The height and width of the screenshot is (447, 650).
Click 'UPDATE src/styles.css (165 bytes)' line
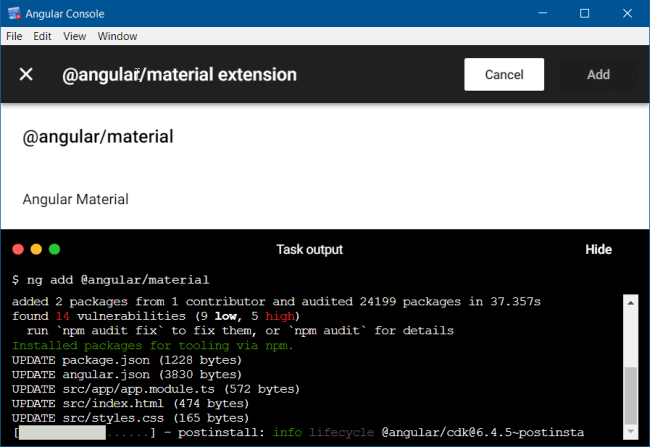(130, 418)
